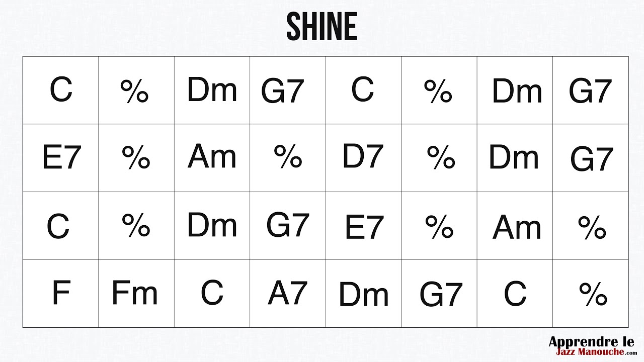Image resolution: width=644 pixels, height=362 pixels.
Task: Click the G7 chord ending the second row
Action: 591,158
